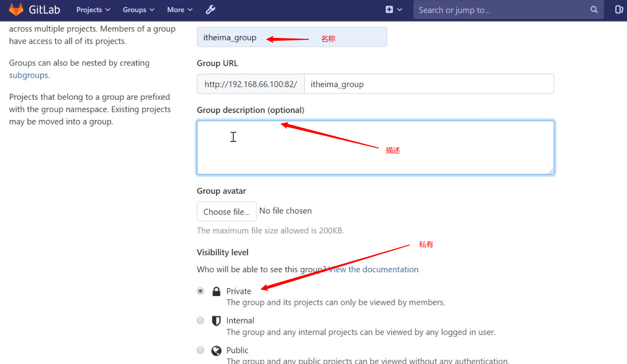Select the Public visibility radio button
The image size is (627, 364).
click(x=201, y=350)
